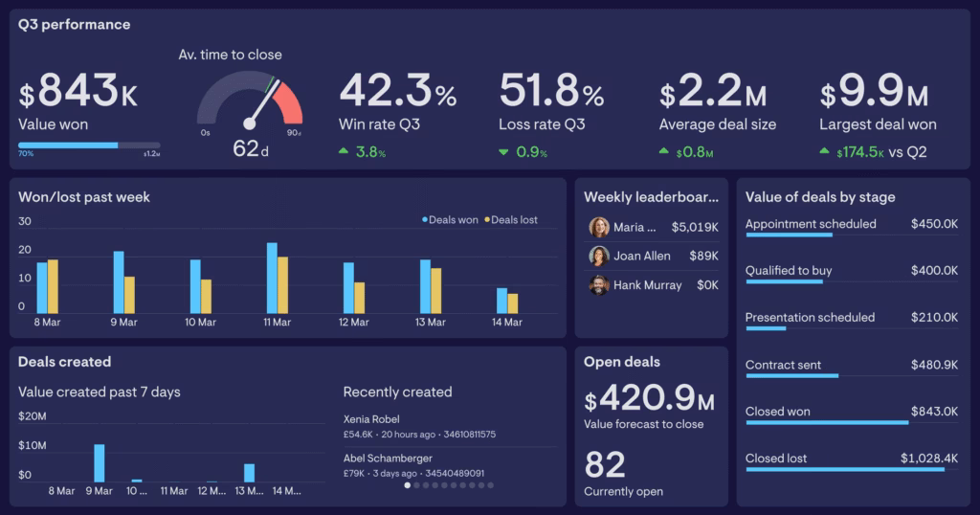The width and height of the screenshot is (980, 515).
Task: Click the green down arrow under Loss rate Q3
Action: click(x=504, y=151)
